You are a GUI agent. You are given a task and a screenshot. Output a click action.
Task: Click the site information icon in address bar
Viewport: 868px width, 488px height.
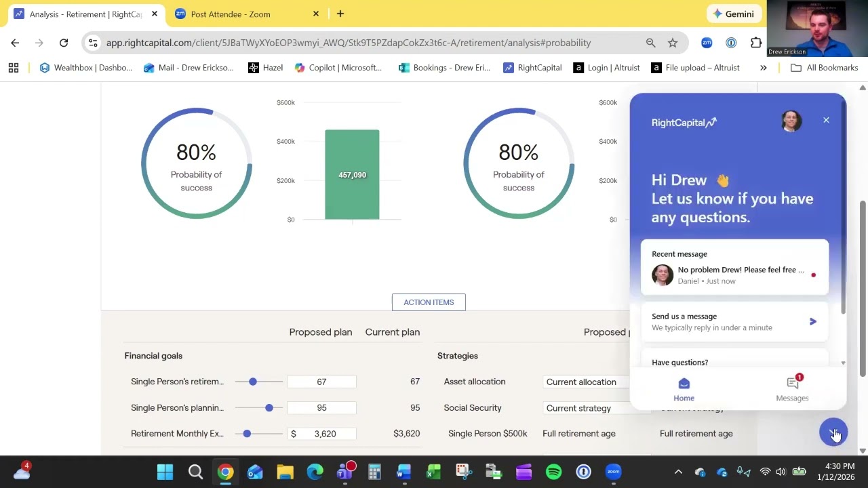coord(93,43)
